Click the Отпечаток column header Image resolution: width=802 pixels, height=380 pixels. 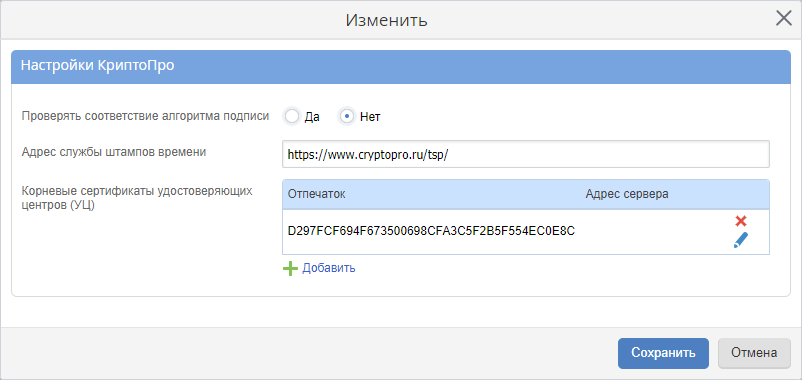point(317,194)
